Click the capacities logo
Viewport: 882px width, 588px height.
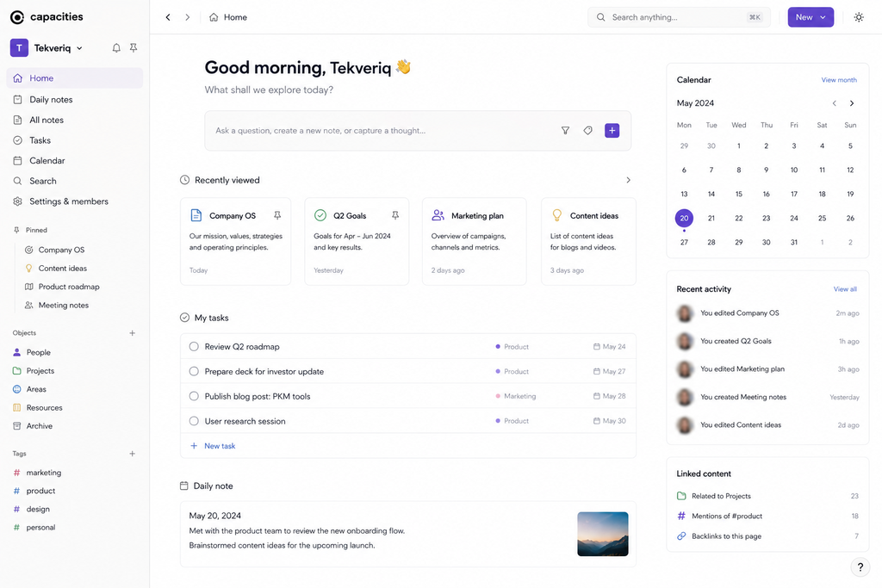tap(47, 17)
